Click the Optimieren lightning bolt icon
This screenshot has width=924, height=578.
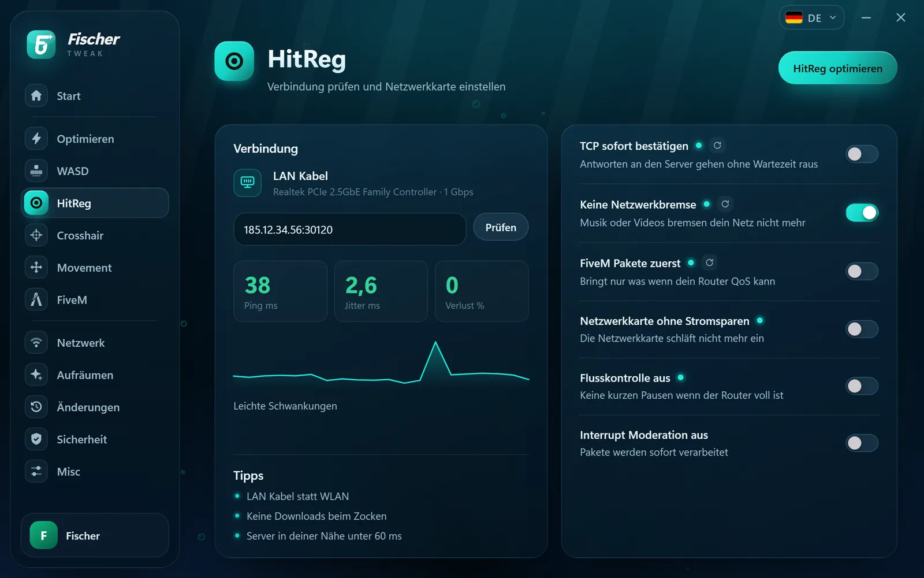(x=36, y=139)
